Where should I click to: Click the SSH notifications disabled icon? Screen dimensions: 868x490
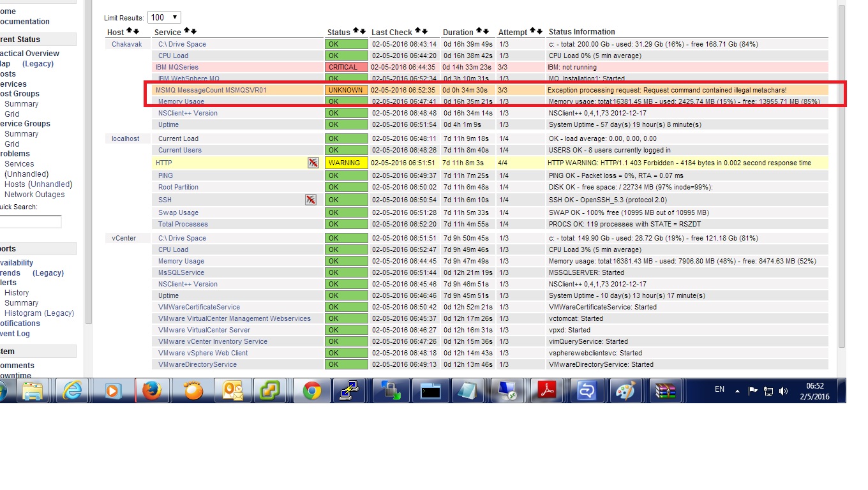[310, 200]
